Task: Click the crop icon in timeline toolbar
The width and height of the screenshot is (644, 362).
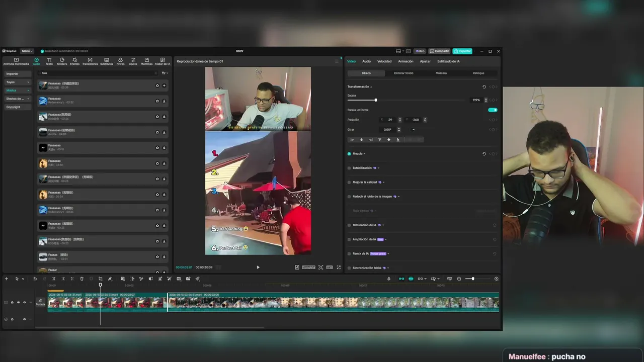Action: pos(101,279)
